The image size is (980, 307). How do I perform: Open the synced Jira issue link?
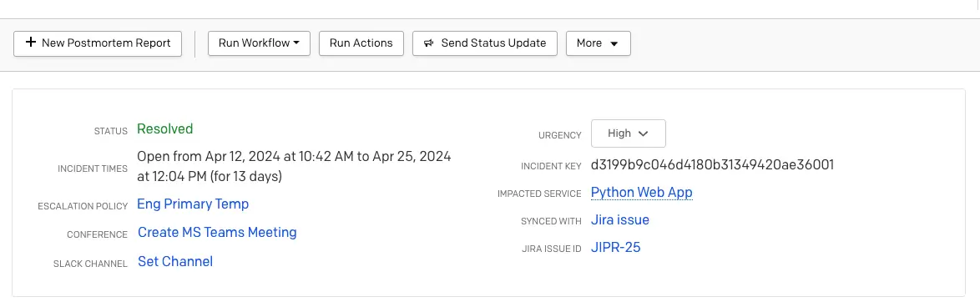click(x=620, y=219)
